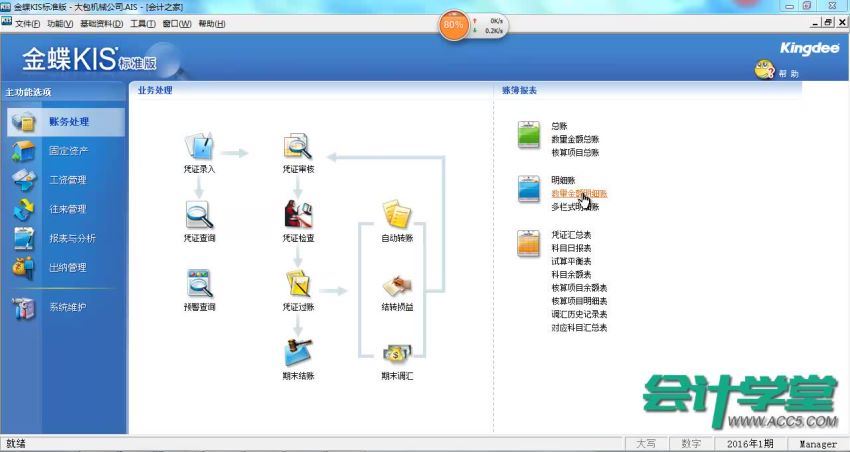Open the 试算平衡表 link
850x452 pixels.
pos(571,261)
